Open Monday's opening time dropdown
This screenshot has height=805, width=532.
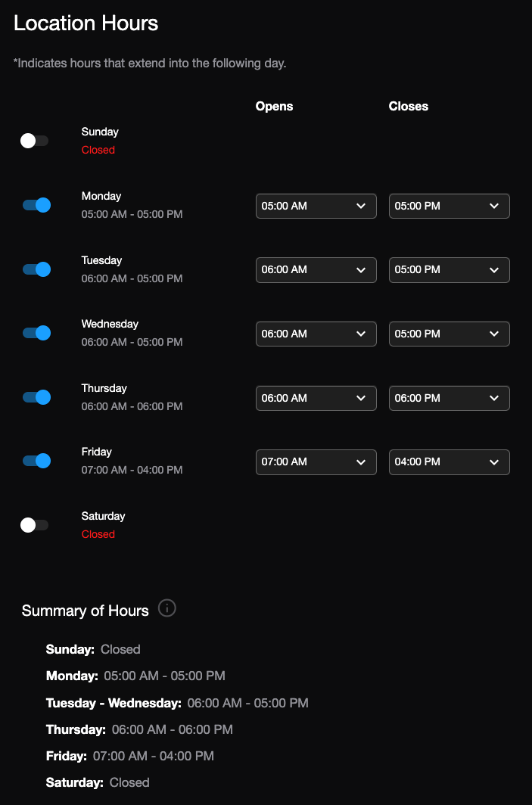click(x=316, y=206)
